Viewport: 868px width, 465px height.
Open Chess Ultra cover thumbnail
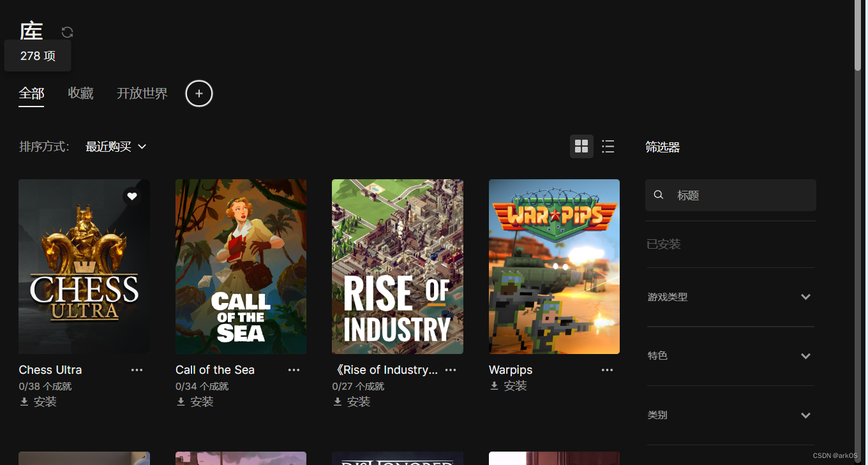[x=84, y=267]
